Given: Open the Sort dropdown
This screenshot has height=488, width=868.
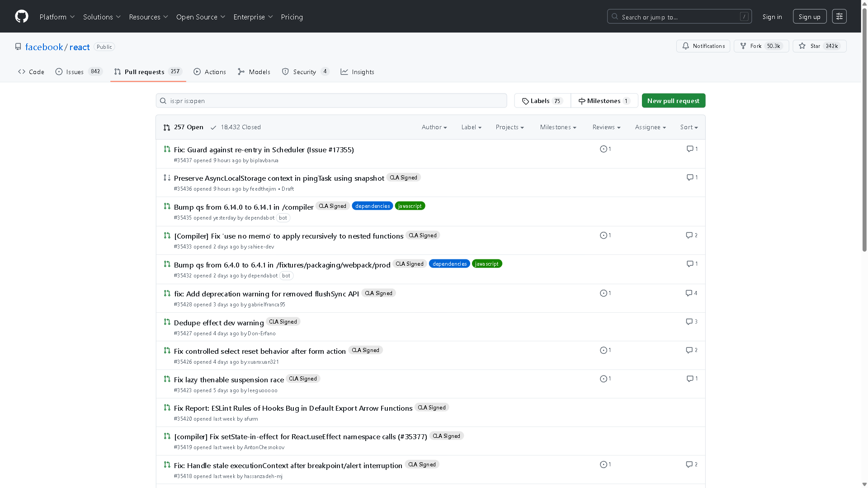Looking at the screenshot, I should [689, 127].
